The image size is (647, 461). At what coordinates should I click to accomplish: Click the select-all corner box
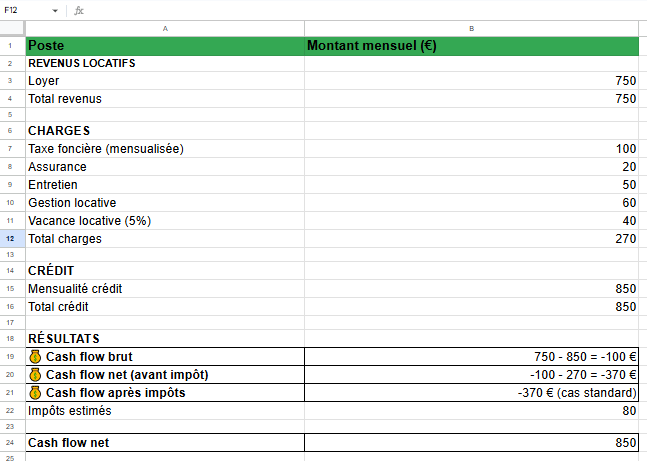11,29
